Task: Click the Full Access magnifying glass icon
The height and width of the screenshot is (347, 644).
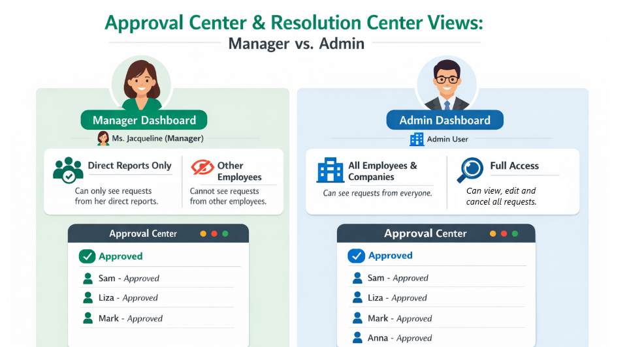Action: (470, 170)
